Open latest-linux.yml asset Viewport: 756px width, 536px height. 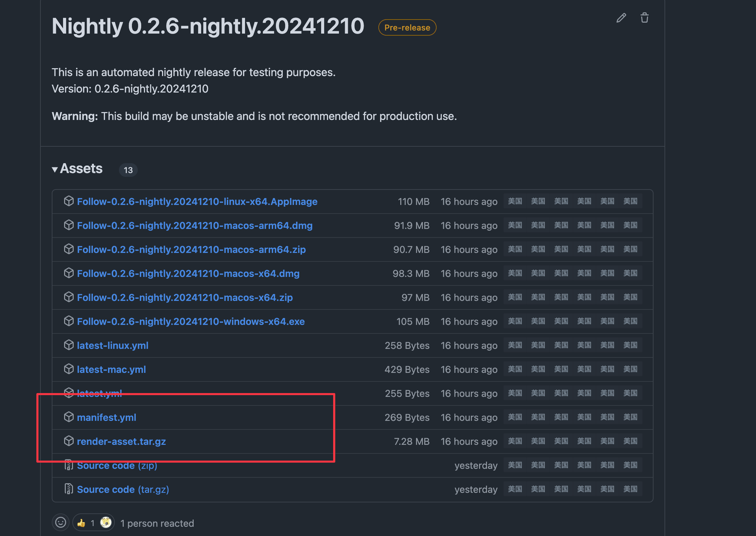point(113,345)
